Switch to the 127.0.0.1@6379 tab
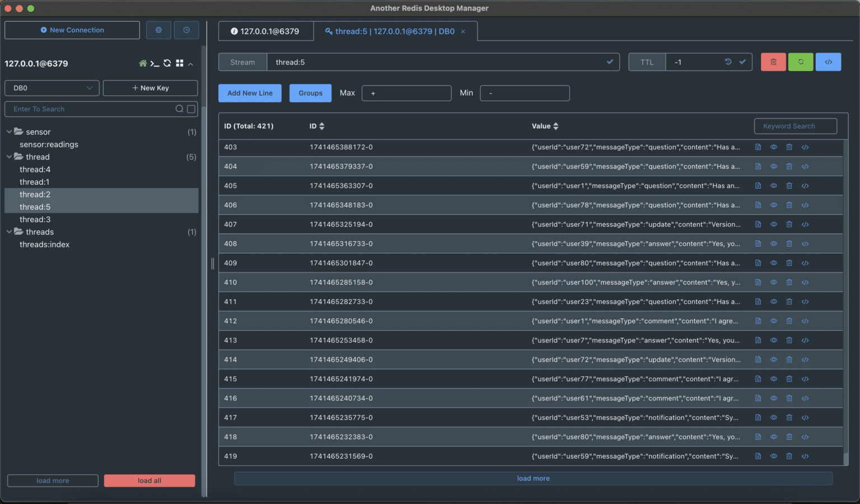Screen dimensions: 860x504 (266, 31)
